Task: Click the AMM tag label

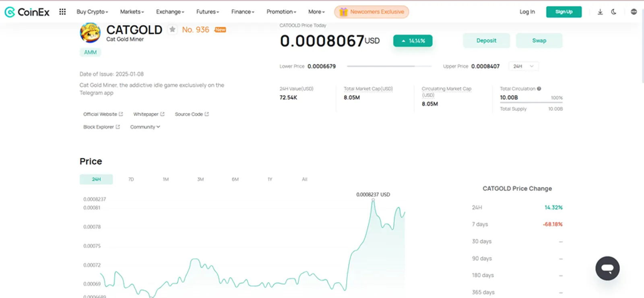Action: [91, 52]
